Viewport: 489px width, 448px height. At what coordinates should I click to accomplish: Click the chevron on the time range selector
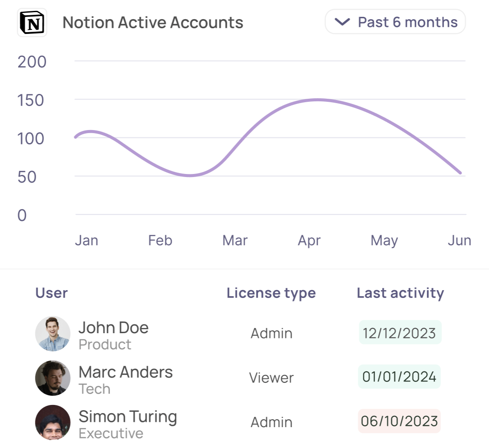tap(342, 22)
